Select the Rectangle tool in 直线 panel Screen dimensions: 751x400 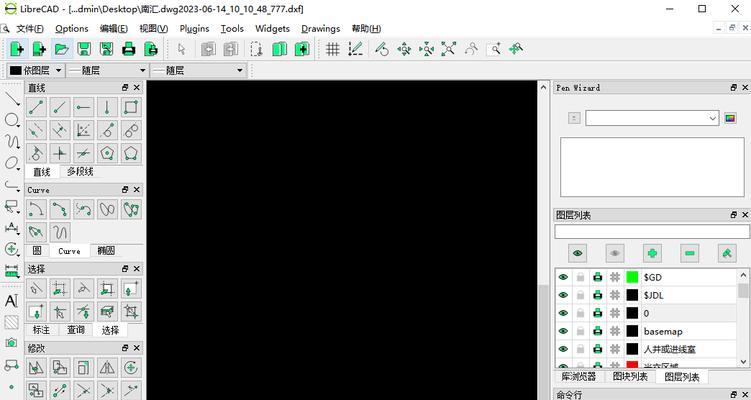point(131,107)
